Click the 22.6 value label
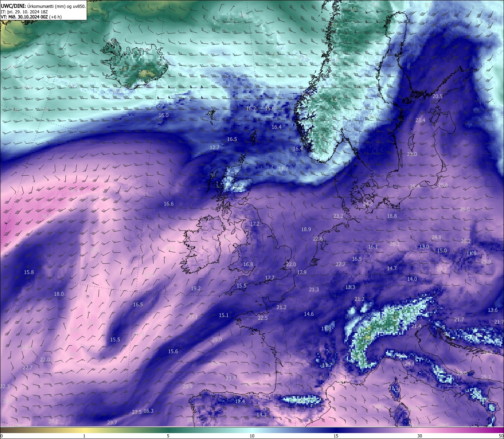Screen dimensions: 504x439 [x=318, y=239]
